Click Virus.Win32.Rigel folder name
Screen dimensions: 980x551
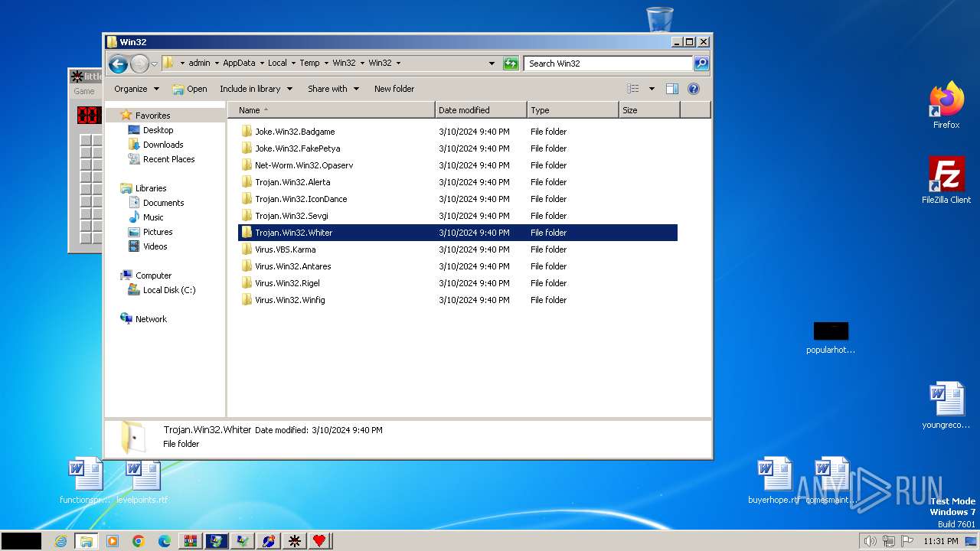pyautogui.click(x=287, y=283)
